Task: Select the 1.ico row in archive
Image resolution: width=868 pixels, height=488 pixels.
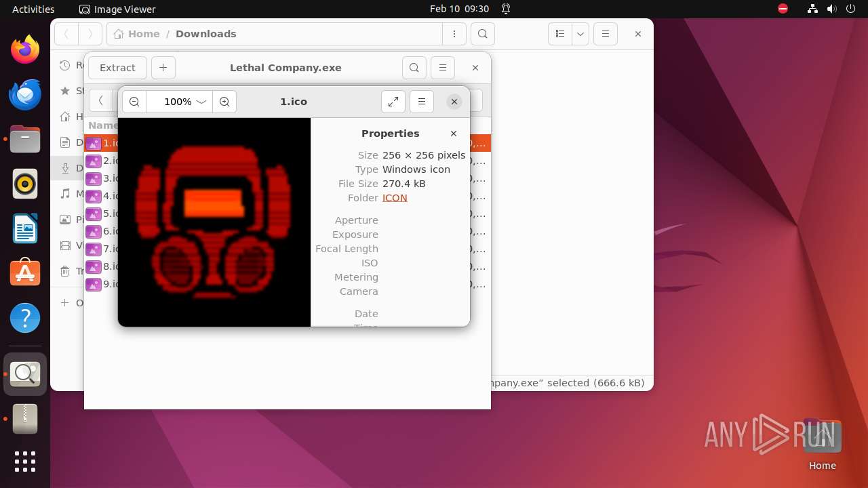Action: [x=287, y=143]
